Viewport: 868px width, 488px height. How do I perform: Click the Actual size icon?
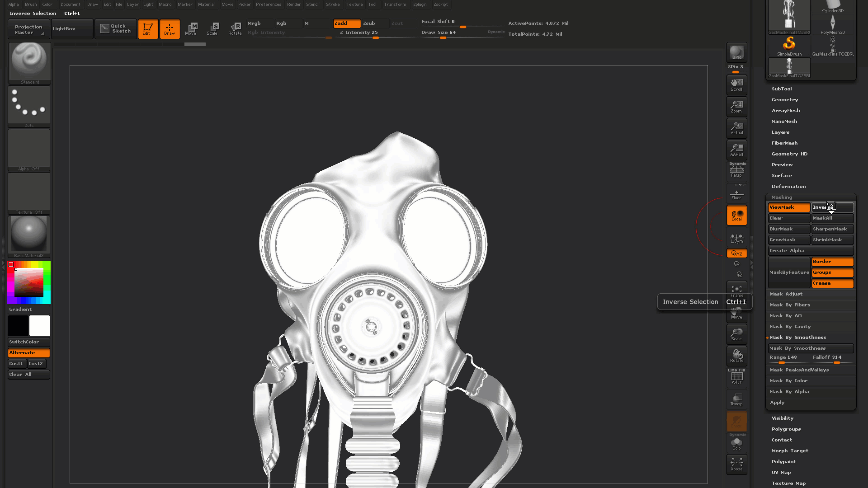pyautogui.click(x=736, y=128)
